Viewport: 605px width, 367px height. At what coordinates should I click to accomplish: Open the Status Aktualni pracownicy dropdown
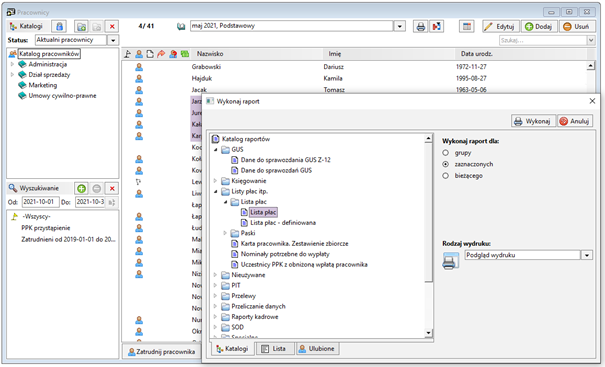tap(113, 40)
